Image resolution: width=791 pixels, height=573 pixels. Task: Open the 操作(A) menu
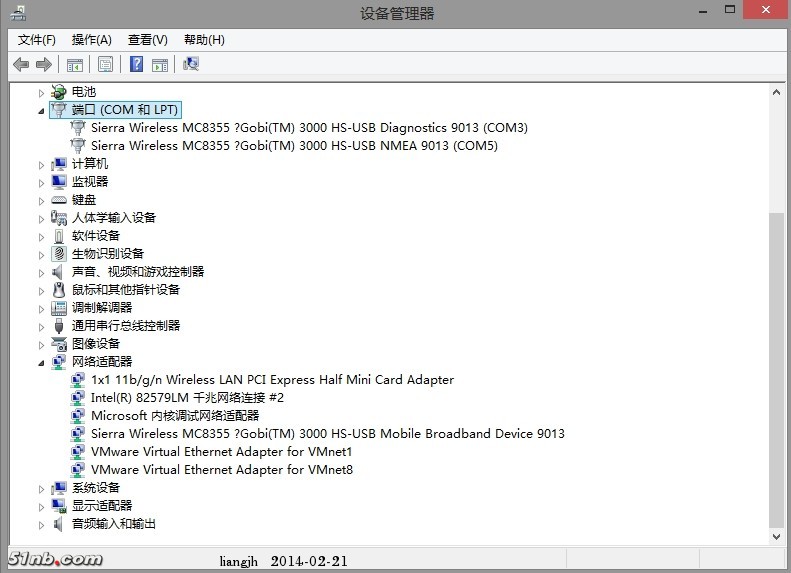[91, 40]
